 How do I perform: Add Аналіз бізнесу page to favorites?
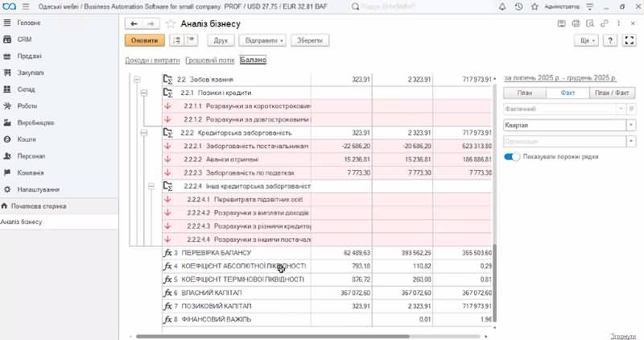(x=170, y=23)
